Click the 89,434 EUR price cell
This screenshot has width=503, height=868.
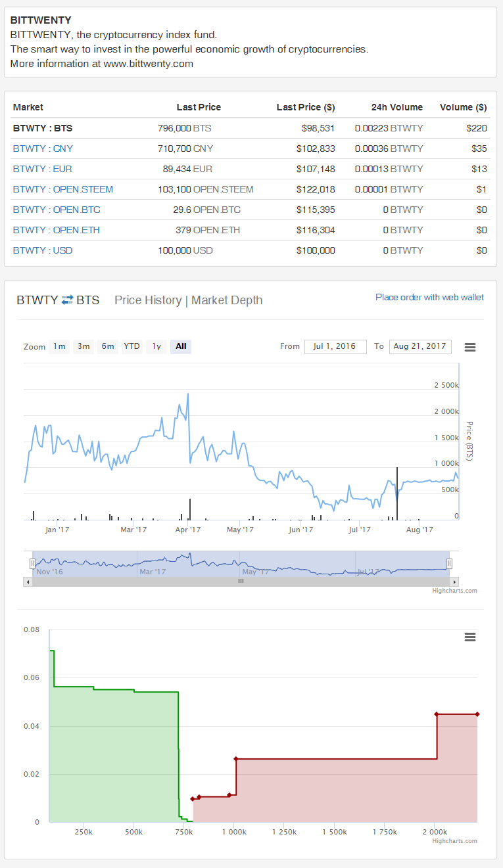click(187, 169)
